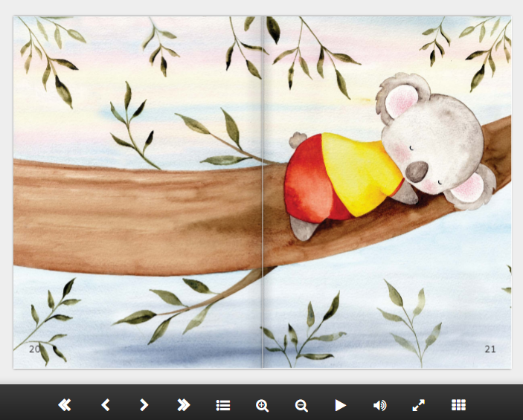
Task: Zoom in on the book
Action: tap(262, 405)
